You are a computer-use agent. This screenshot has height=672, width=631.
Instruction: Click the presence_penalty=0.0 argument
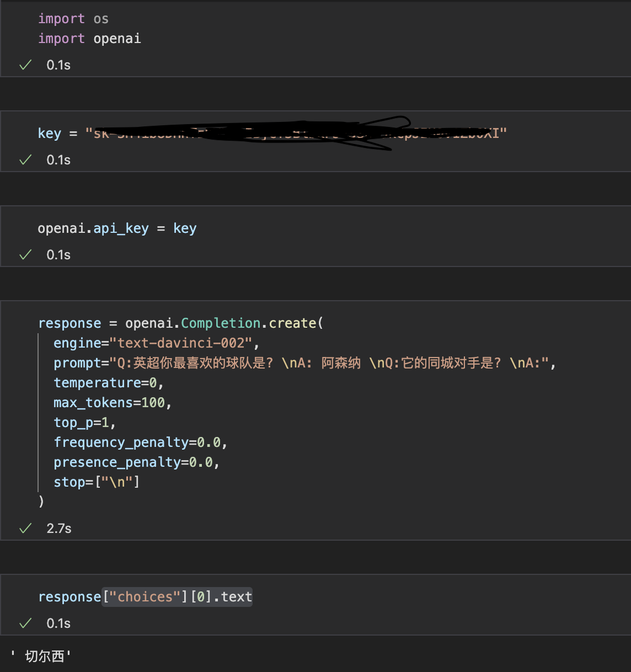(x=137, y=462)
